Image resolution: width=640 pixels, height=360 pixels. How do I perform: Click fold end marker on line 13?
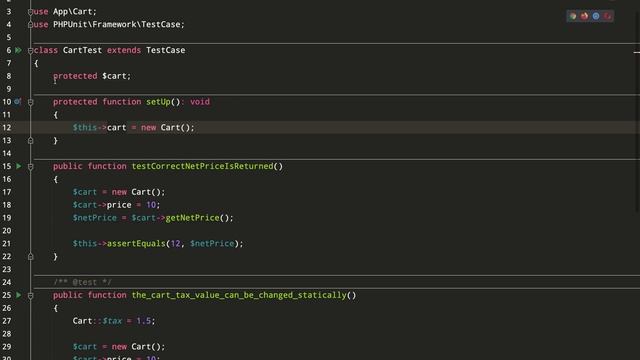click(31, 140)
